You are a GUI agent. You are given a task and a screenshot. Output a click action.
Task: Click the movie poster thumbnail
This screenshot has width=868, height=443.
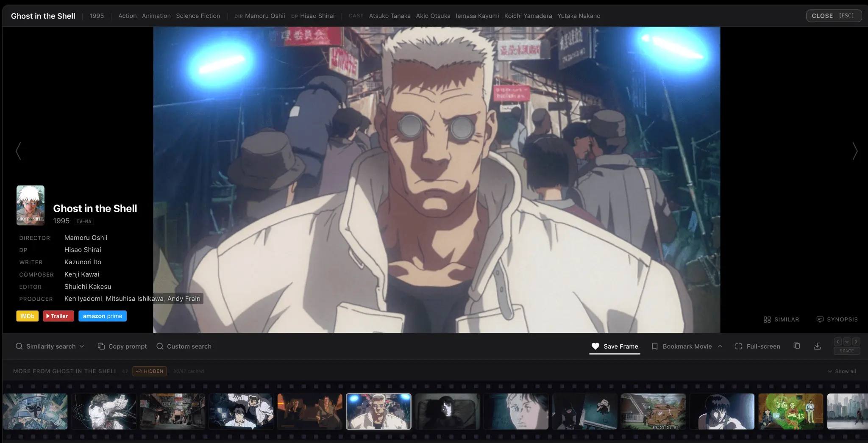[31, 205]
